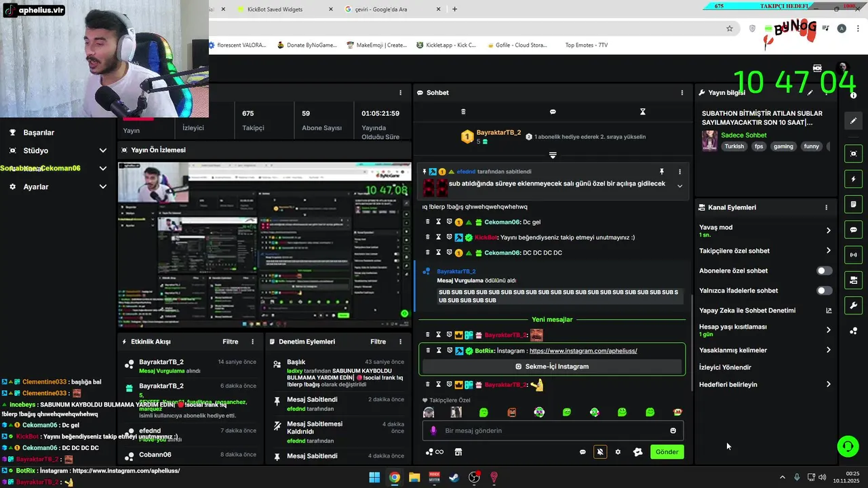Open the Instagram link in BotRix message
868x488 pixels.
[583, 351]
